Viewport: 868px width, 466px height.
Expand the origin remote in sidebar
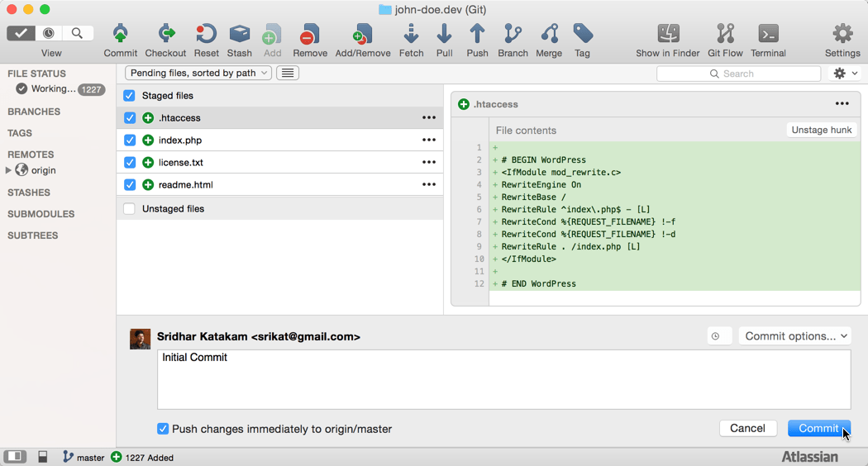[8, 170]
